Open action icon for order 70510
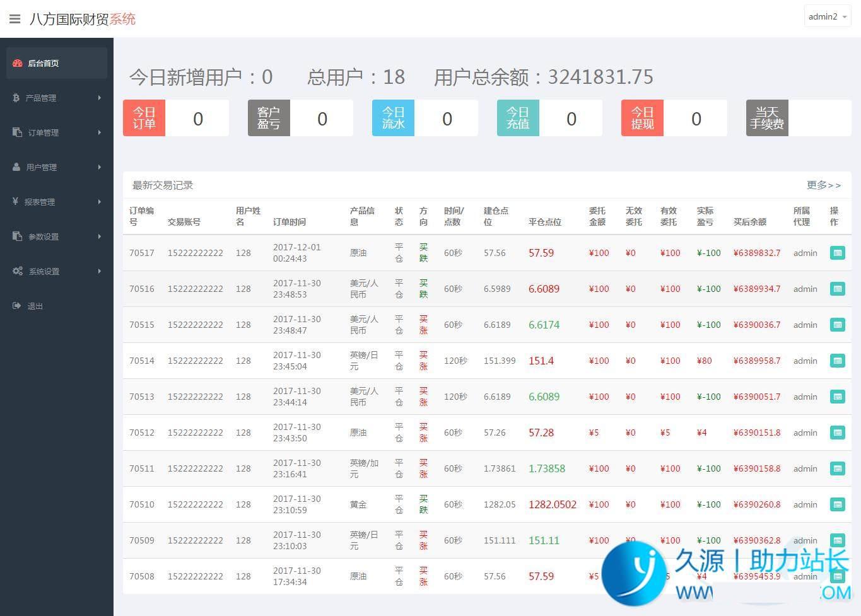The width and height of the screenshot is (861, 616). coord(837,504)
